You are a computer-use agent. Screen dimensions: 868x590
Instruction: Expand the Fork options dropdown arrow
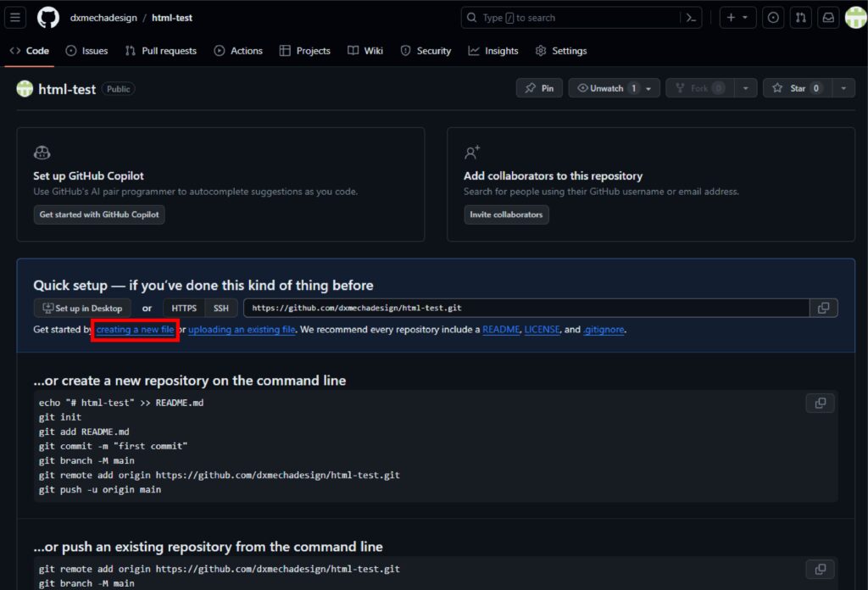[746, 88]
